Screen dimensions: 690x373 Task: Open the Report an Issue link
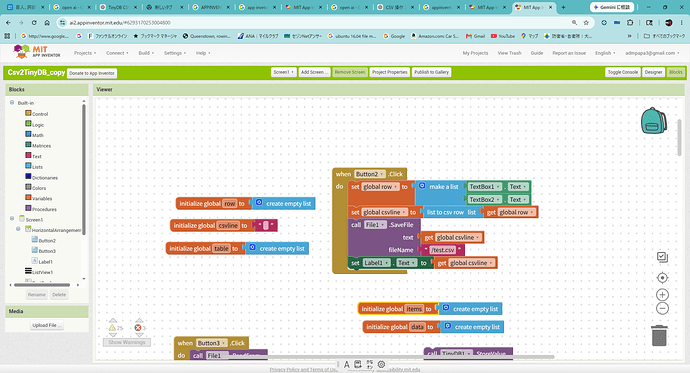pyautogui.click(x=569, y=53)
